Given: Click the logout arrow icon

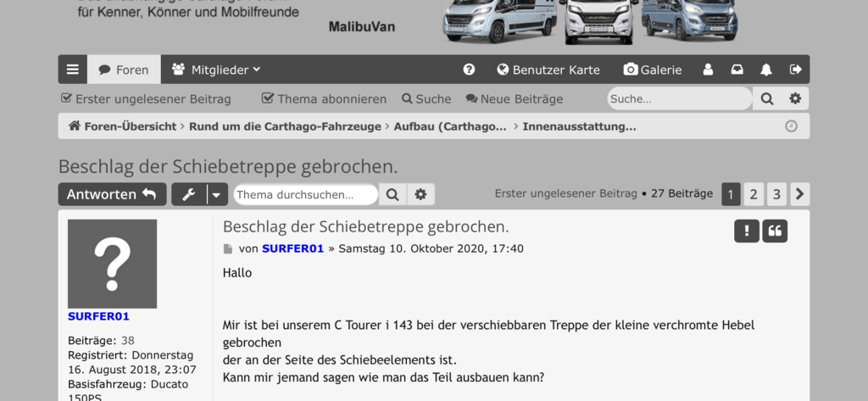Looking at the screenshot, I should click(795, 70).
